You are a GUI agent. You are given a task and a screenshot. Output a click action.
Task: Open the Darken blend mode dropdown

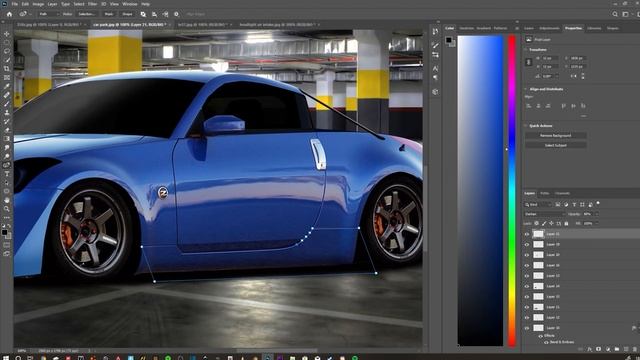coord(545,214)
